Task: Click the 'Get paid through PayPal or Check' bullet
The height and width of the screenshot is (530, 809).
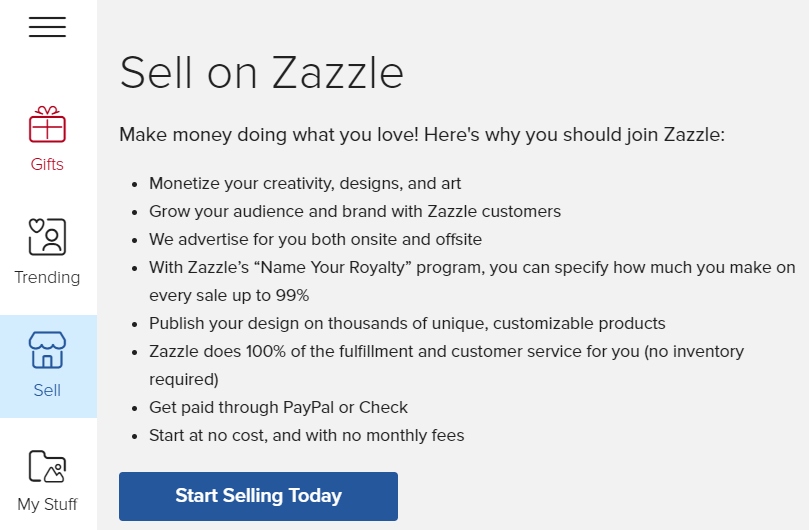Action: pyautogui.click(x=278, y=407)
